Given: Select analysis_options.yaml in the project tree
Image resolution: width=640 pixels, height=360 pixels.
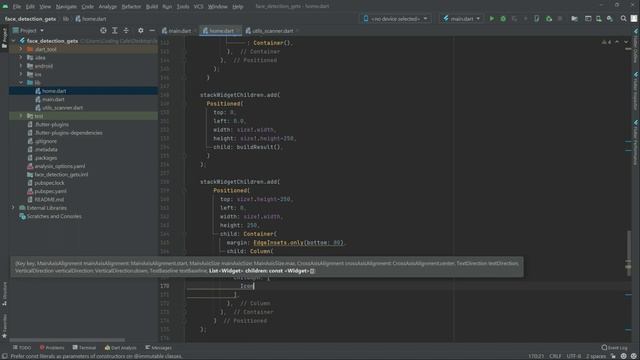Looking at the screenshot, I should pyautogui.click(x=60, y=166).
